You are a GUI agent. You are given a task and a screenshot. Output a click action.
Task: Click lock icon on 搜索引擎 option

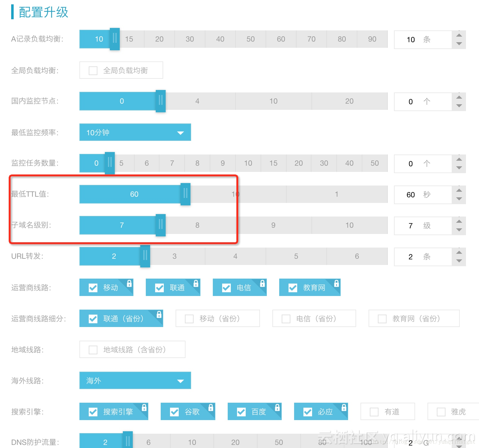tap(144, 407)
